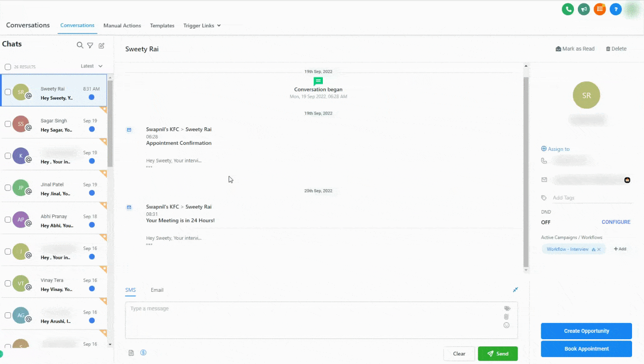The width and height of the screenshot is (644, 364).
Task: Open the Assign to selector
Action: (x=555, y=149)
